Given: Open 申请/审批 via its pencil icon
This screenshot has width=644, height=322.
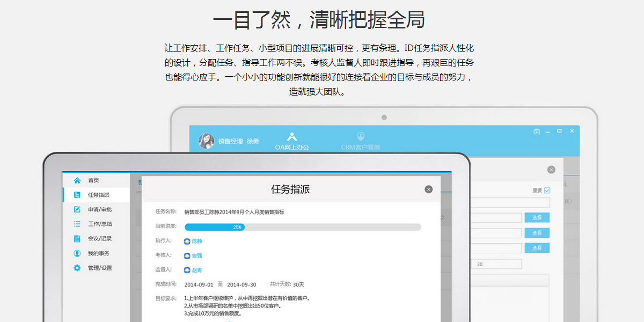Looking at the screenshot, I should click(77, 209).
